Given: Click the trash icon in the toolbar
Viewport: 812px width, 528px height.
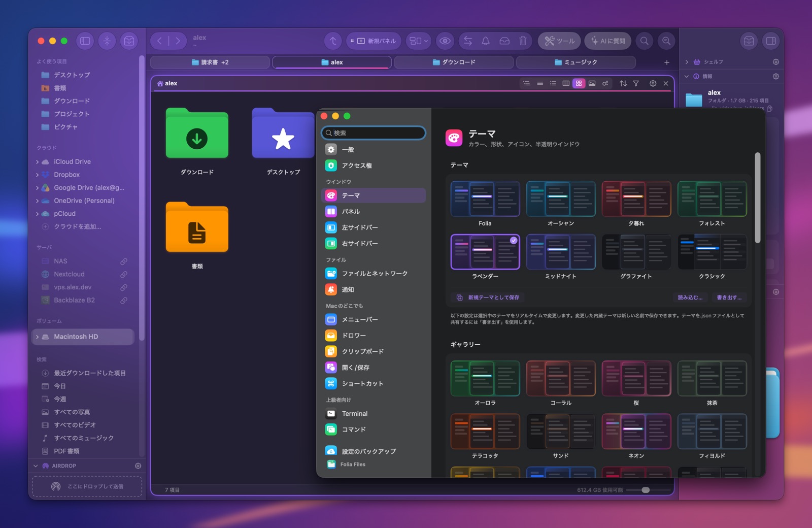Looking at the screenshot, I should 523,41.
